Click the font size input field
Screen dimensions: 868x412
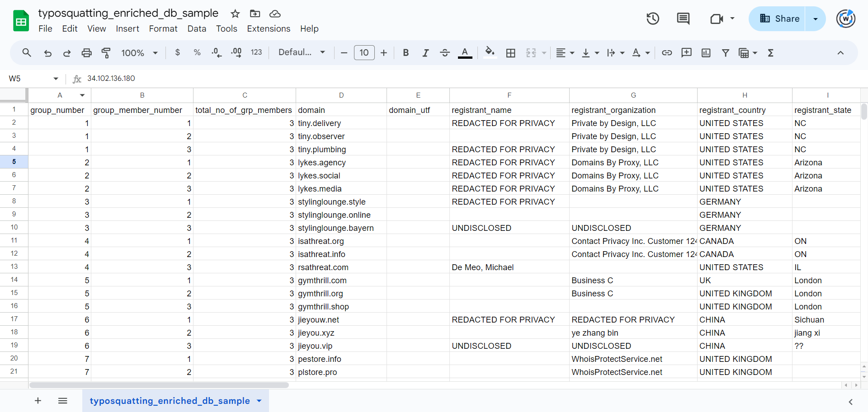coord(364,53)
